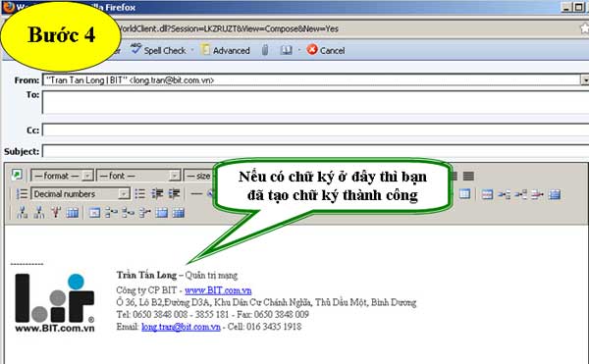Delete the current table row
The width and height of the screenshot is (589, 364).
(x=537, y=194)
